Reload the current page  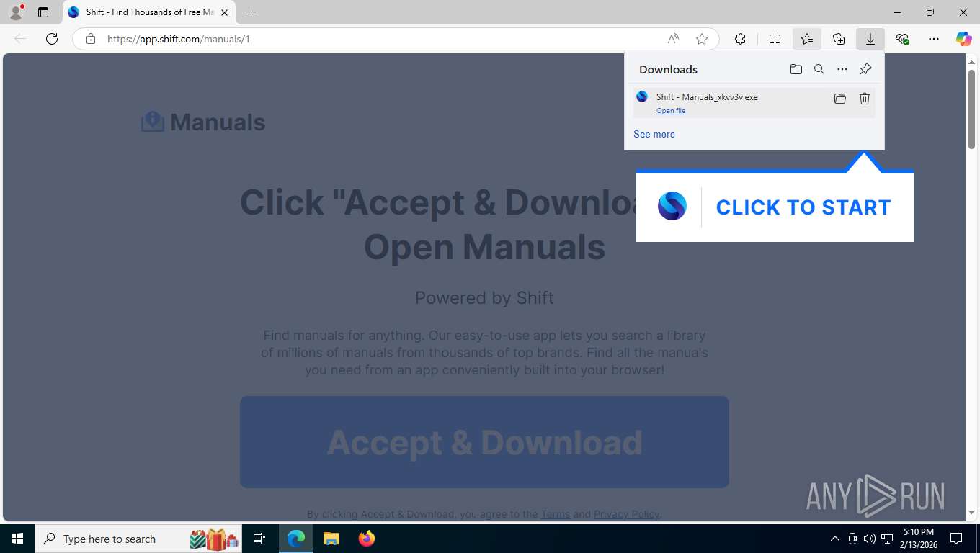point(52,39)
